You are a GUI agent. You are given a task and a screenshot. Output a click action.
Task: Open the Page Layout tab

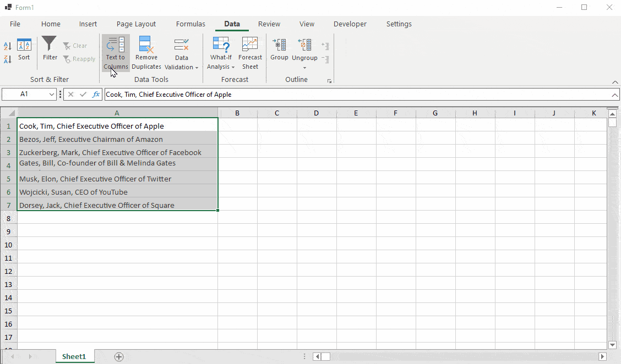[x=136, y=24]
